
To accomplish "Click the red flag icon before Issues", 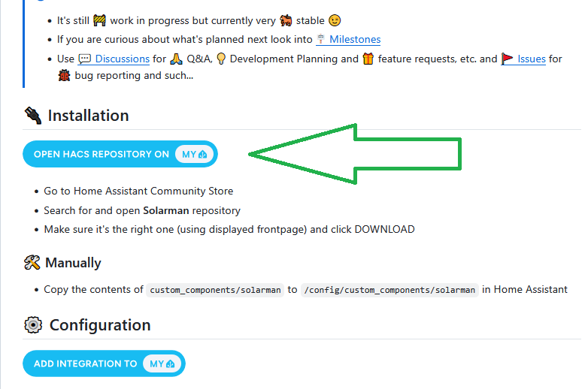I will [507, 59].
